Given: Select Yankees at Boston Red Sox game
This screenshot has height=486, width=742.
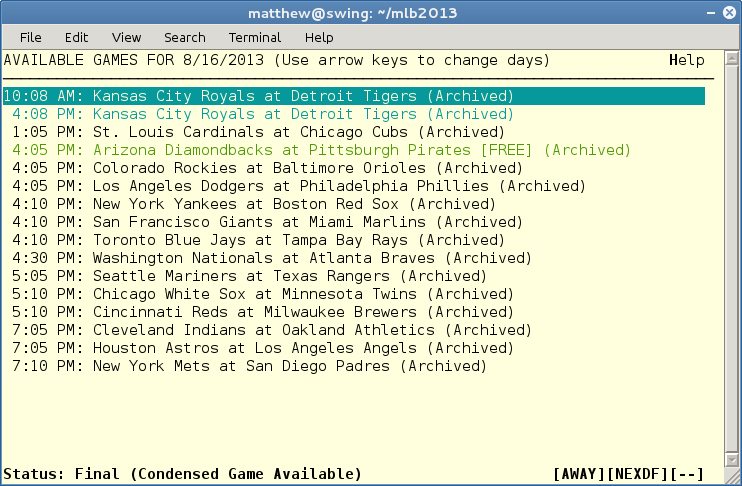Looking at the screenshot, I should pos(254,204).
